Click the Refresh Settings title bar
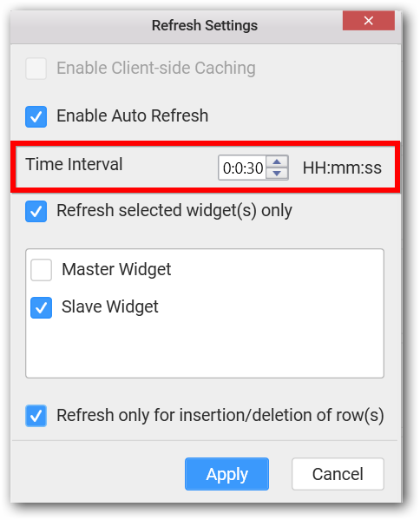Viewport: 420px width, 520px height. pos(205,25)
